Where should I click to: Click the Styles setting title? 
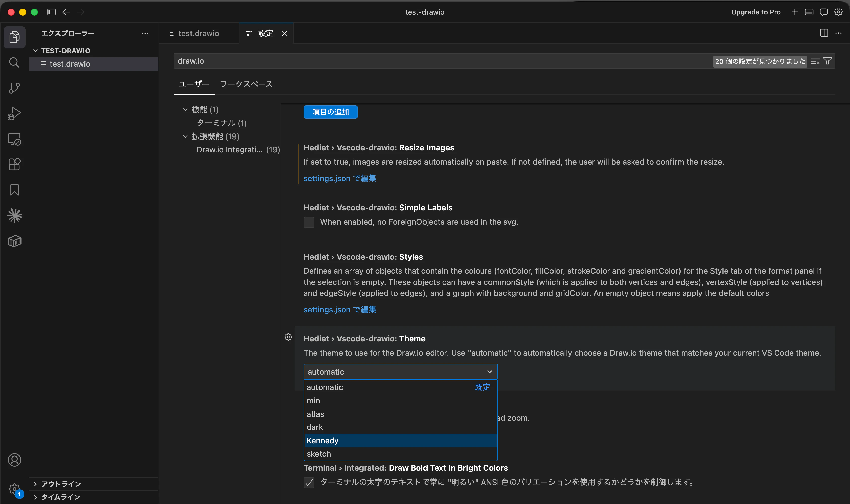click(x=363, y=257)
